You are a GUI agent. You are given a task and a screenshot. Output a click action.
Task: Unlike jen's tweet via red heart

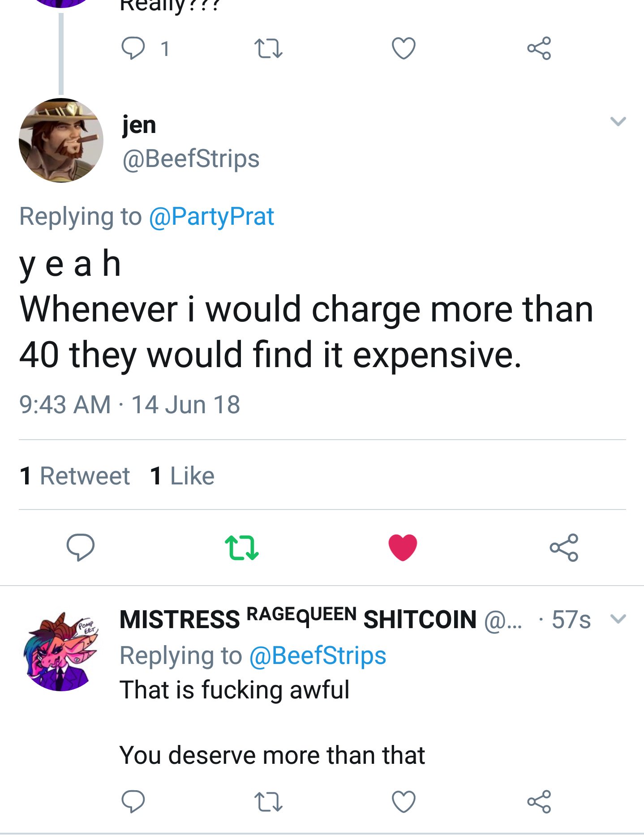[x=403, y=547]
